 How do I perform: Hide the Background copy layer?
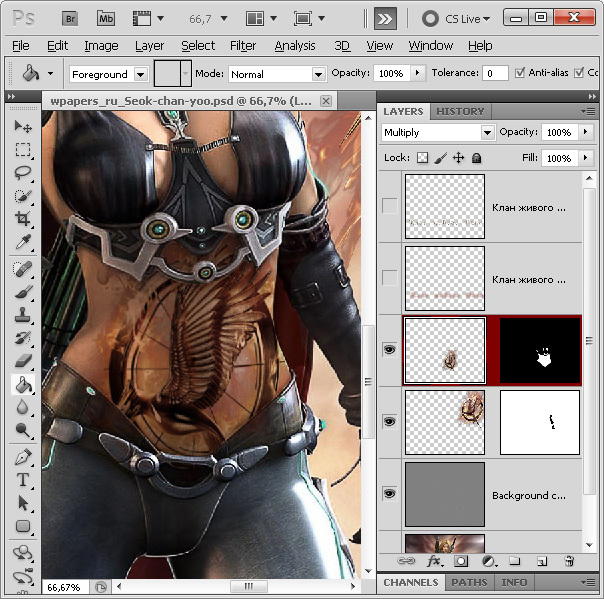pyautogui.click(x=389, y=493)
